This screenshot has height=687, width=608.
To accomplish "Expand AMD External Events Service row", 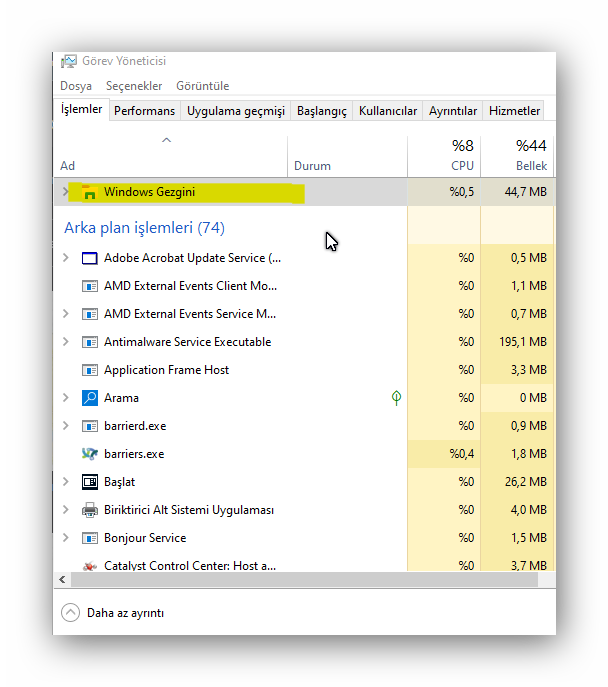I will pos(65,314).
